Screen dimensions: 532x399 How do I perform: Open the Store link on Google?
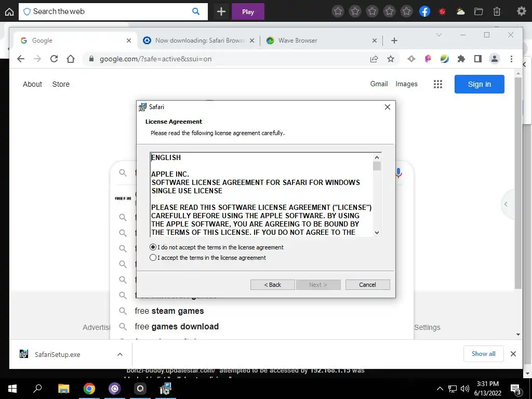point(61,84)
